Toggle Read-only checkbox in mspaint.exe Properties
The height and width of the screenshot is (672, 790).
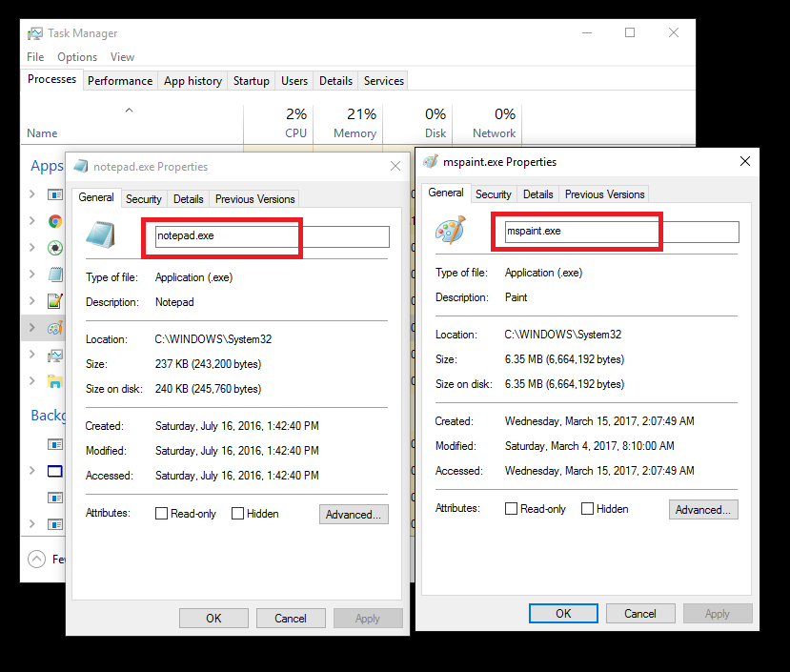pos(511,509)
